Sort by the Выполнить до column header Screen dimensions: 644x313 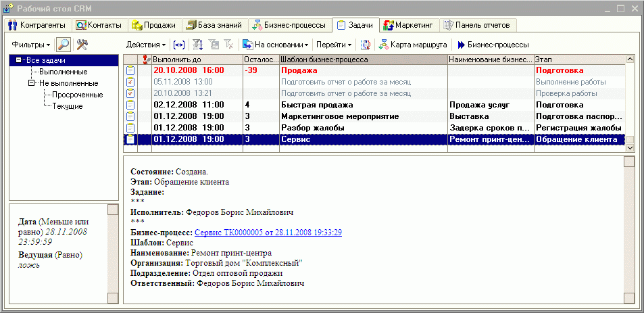(x=196, y=59)
